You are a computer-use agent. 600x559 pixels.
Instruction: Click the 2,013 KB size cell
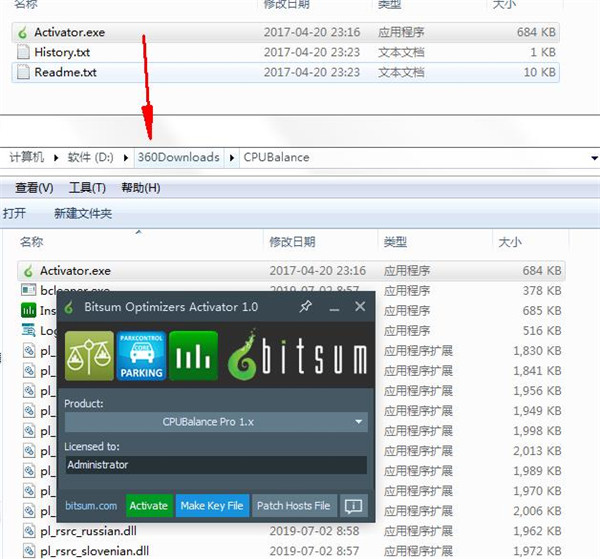[x=537, y=451]
